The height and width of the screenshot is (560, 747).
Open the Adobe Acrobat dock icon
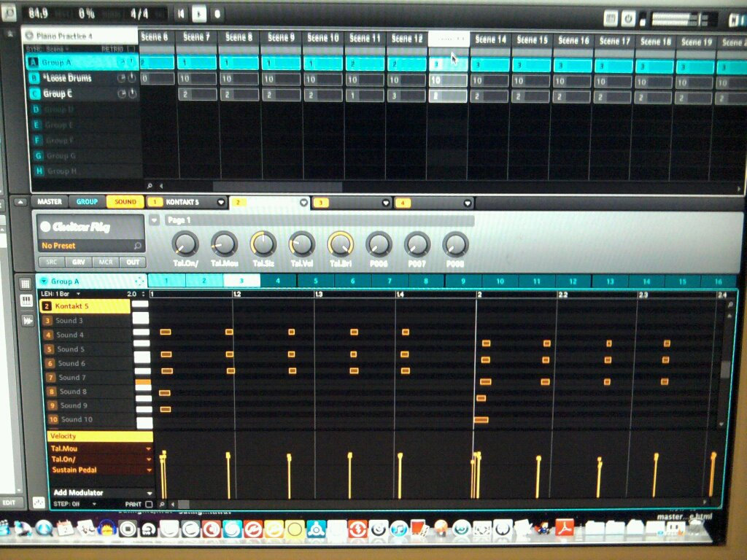(x=565, y=528)
